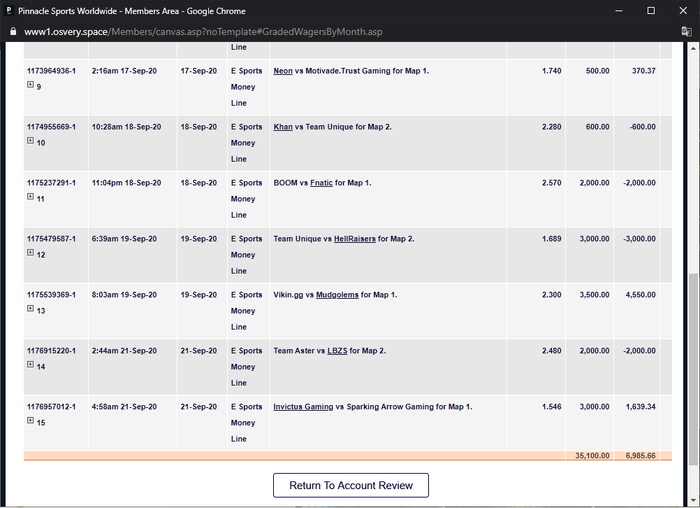Viewport: 700px width, 508px height.
Task: Select wager ID 1174955669-1
Action: pyautogui.click(x=51, y=127)
